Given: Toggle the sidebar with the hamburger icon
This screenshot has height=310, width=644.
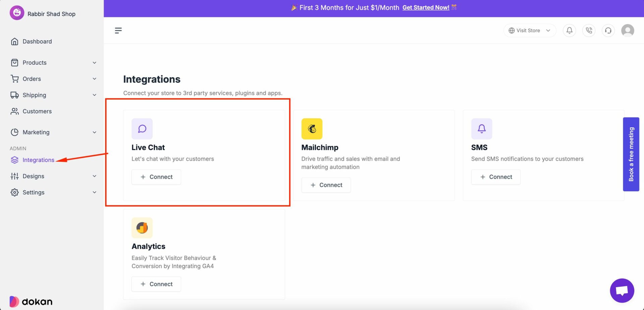Looking at the screenshot, I should [x=118, y=31].
